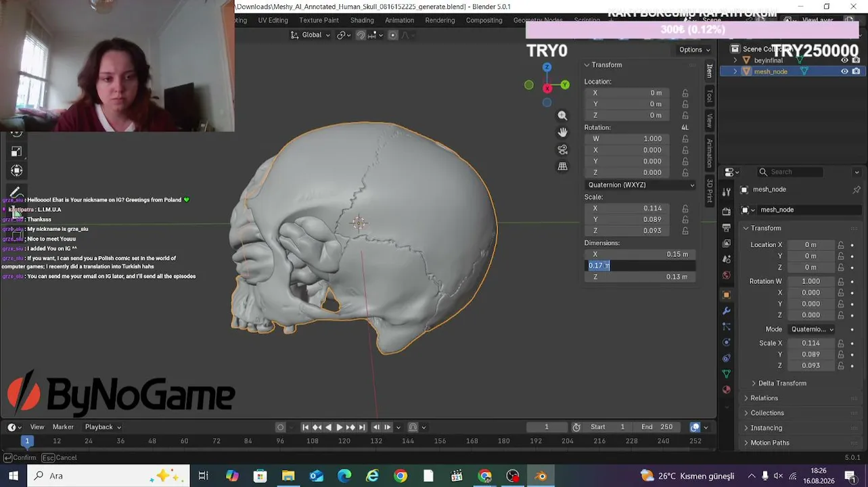Open the View Layer properties tab icon
The image size is (868, 487).
pos(727,243)
